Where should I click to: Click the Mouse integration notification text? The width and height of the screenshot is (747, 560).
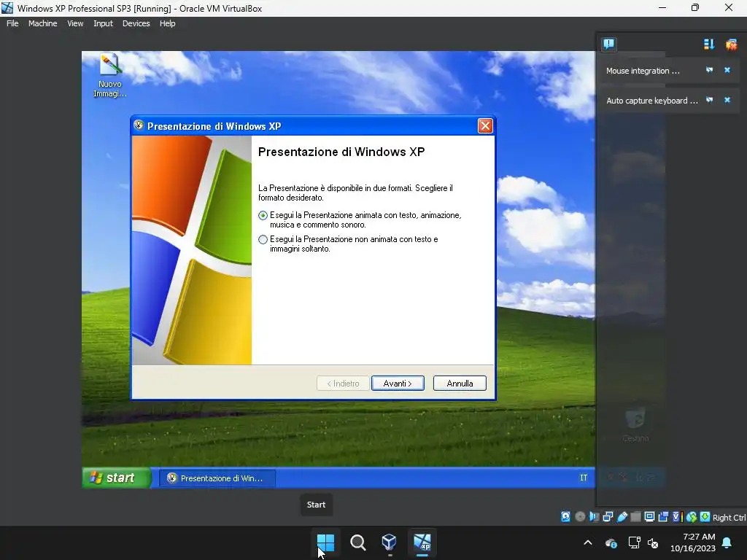[x=643, y=71]
